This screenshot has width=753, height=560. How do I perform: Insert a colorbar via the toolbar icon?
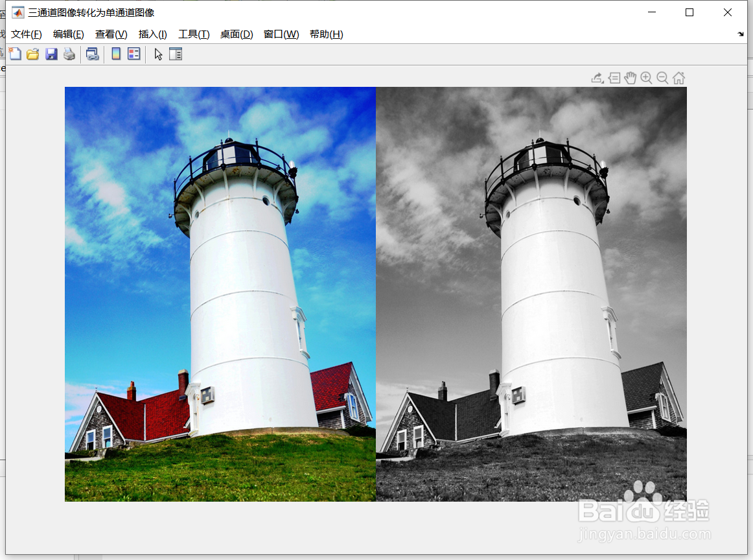[x=116, y=54]
